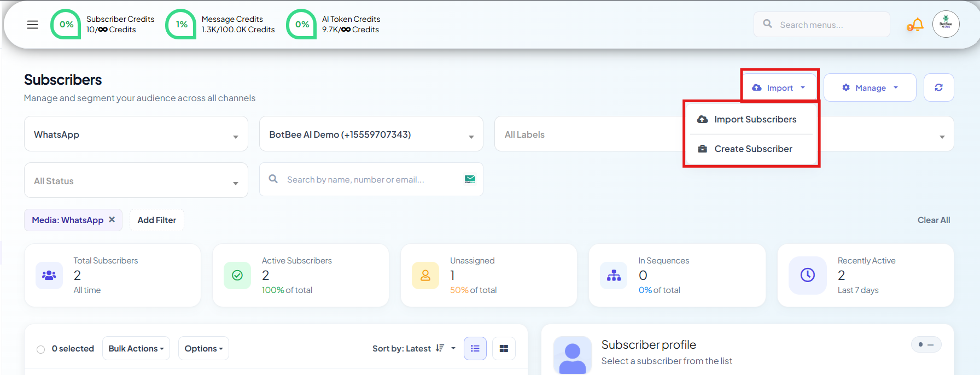Open the Options dropdown

point(203,349)
